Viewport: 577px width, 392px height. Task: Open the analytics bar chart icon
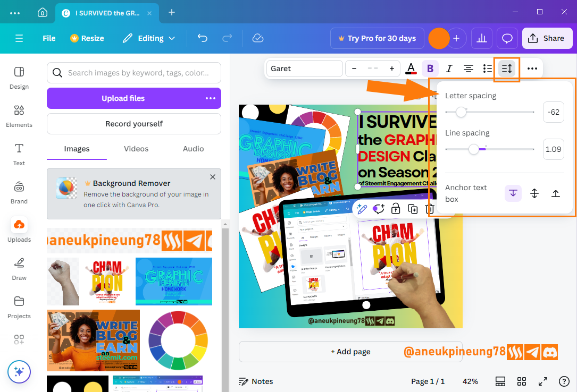(482, 38)
